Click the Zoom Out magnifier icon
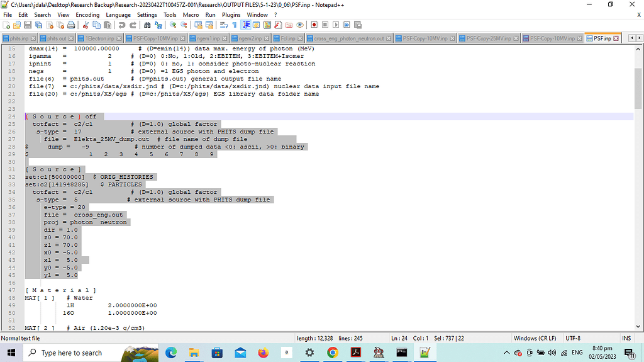644x362 pixels. click(184, 25)
